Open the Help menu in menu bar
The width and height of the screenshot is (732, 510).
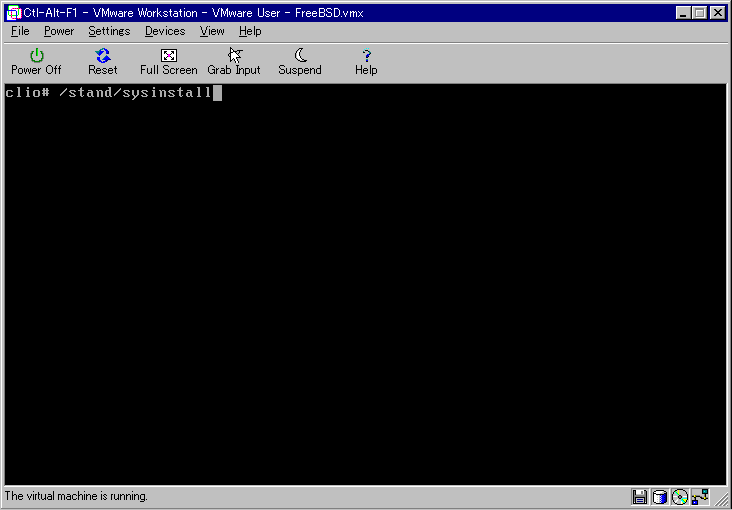click(x=250, y=31)
